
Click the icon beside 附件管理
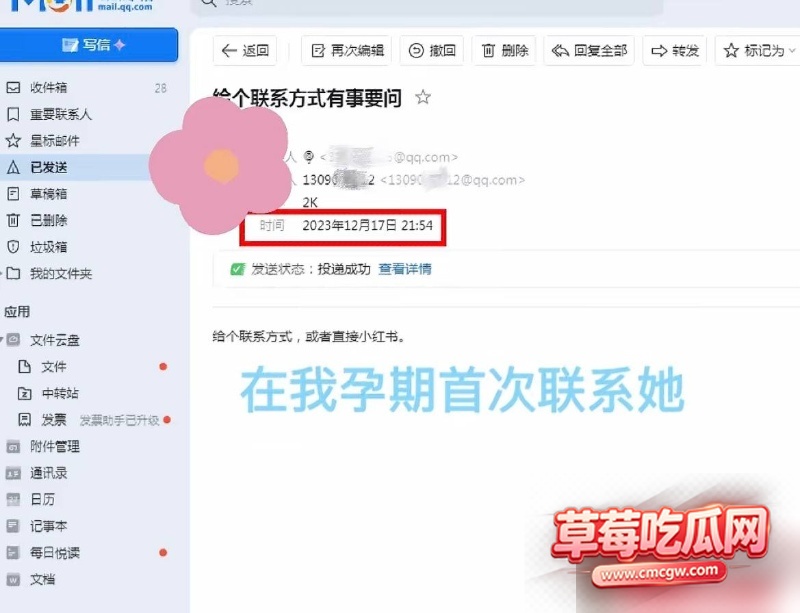point(13,447)
